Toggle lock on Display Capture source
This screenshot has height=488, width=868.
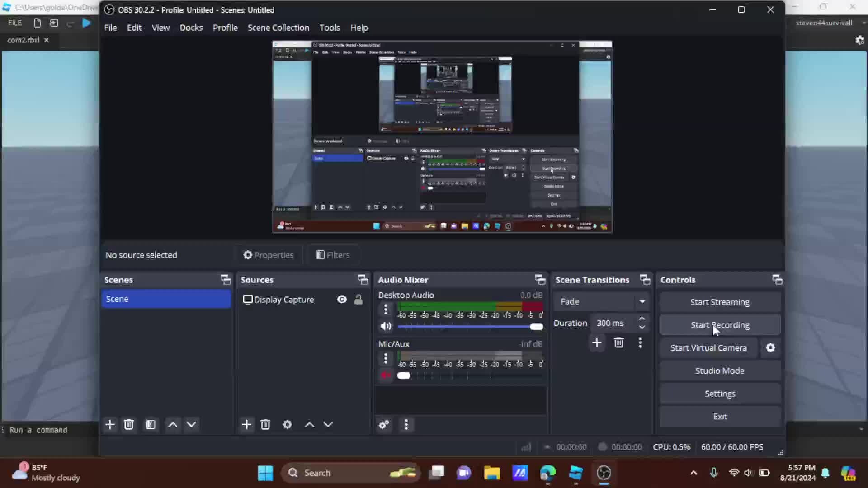[358, 300]
